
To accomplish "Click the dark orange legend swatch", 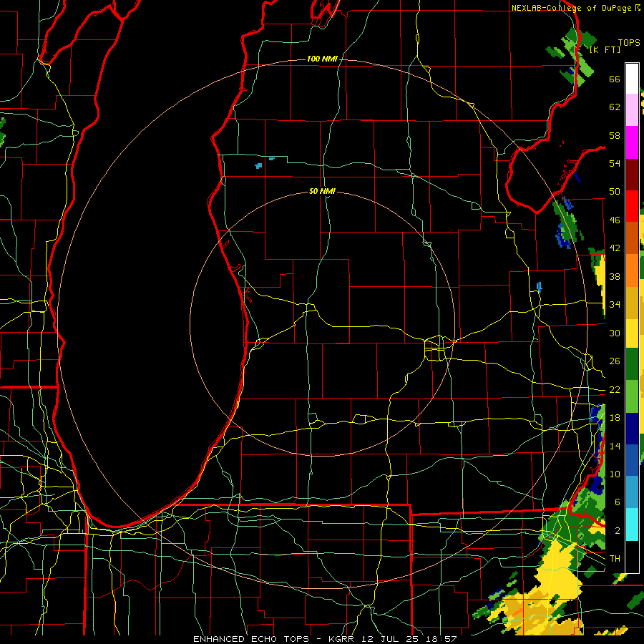I will (x=632, y=238).
